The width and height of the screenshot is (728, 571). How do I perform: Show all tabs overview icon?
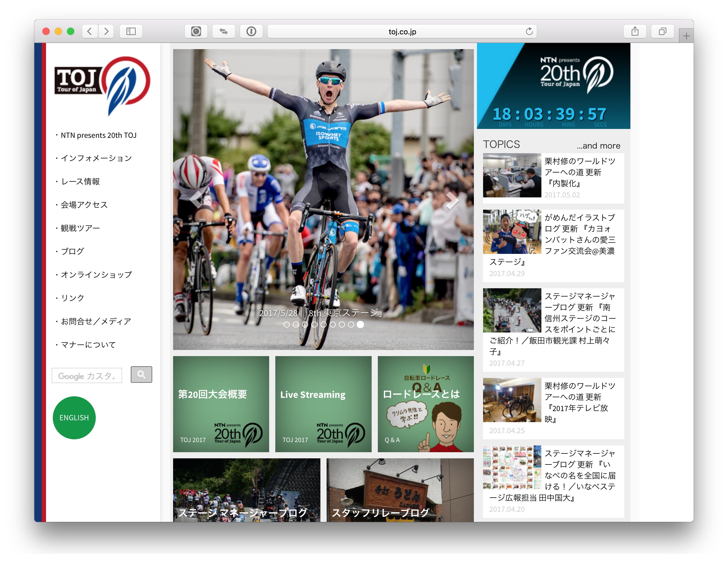[662, 31]
